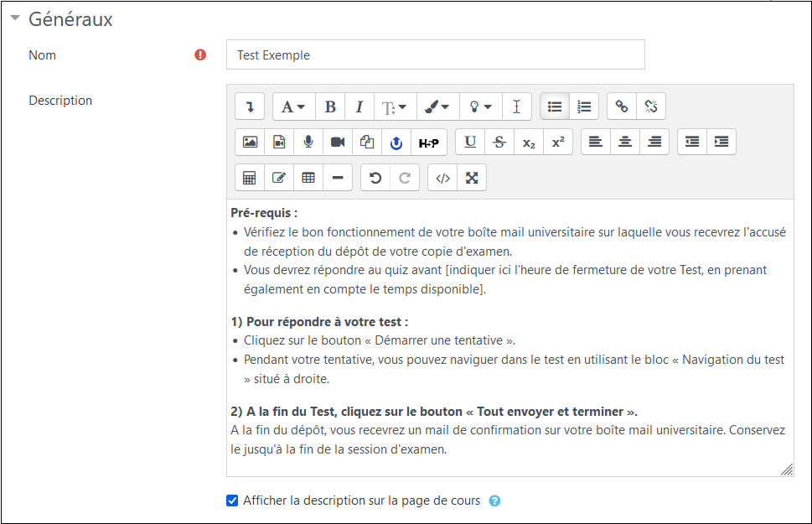Insert a table in the description
The height and width of the screenshot is (524, 812).
(x=309, y=177)
